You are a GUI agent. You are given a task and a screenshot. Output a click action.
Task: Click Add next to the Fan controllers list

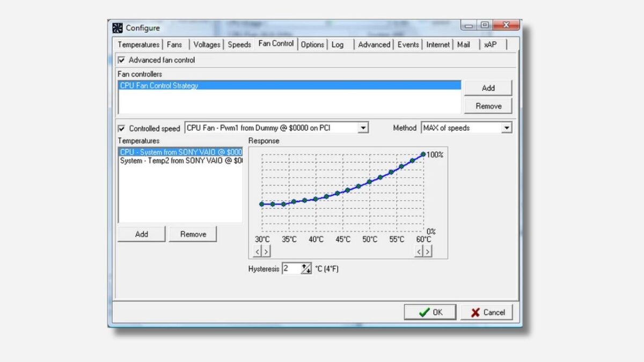coord(487,87)
